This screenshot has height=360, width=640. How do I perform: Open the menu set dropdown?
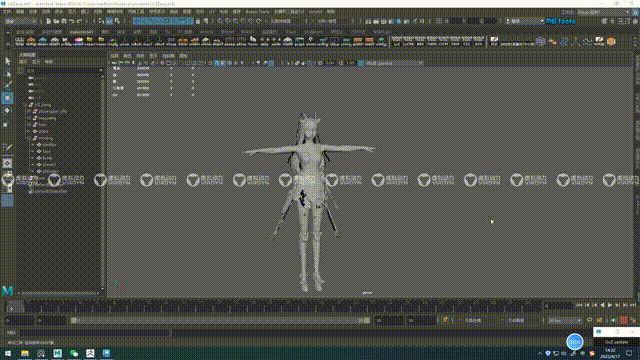click(20, 21)
